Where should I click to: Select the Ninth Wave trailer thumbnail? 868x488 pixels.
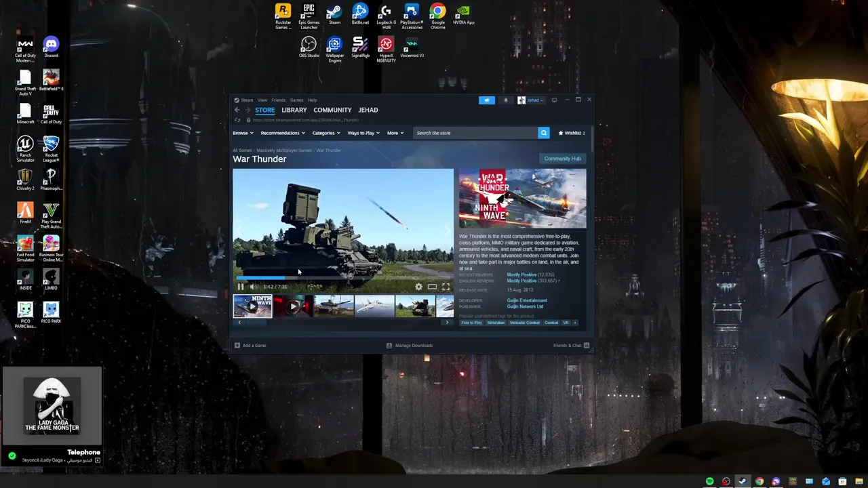coord(252,306)
